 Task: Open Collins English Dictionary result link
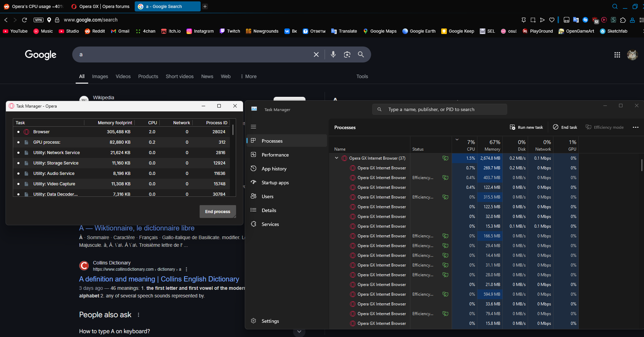[x=159, y=279]
